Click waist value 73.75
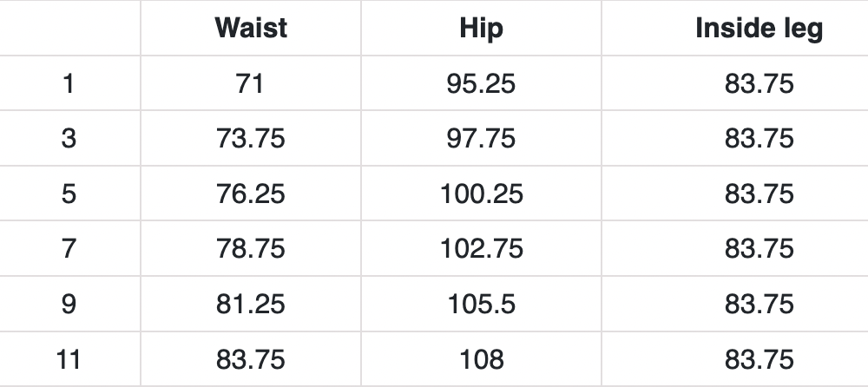 pos(250,139)
